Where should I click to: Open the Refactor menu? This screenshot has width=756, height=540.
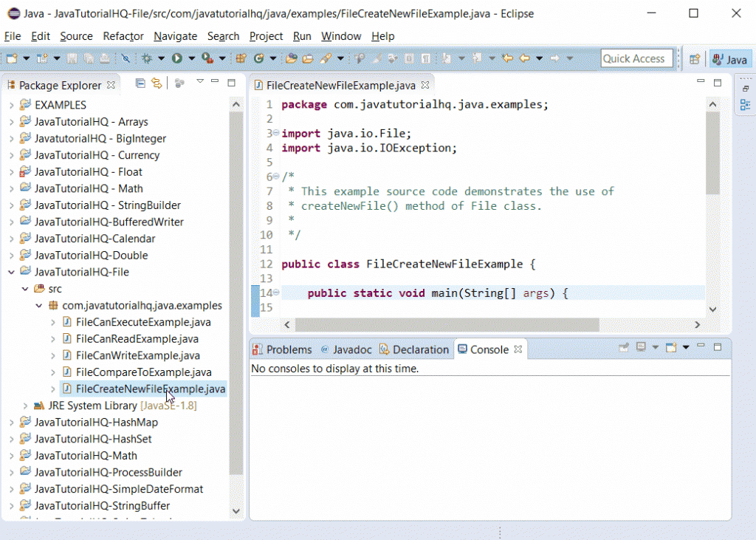(x=123, y=35)
